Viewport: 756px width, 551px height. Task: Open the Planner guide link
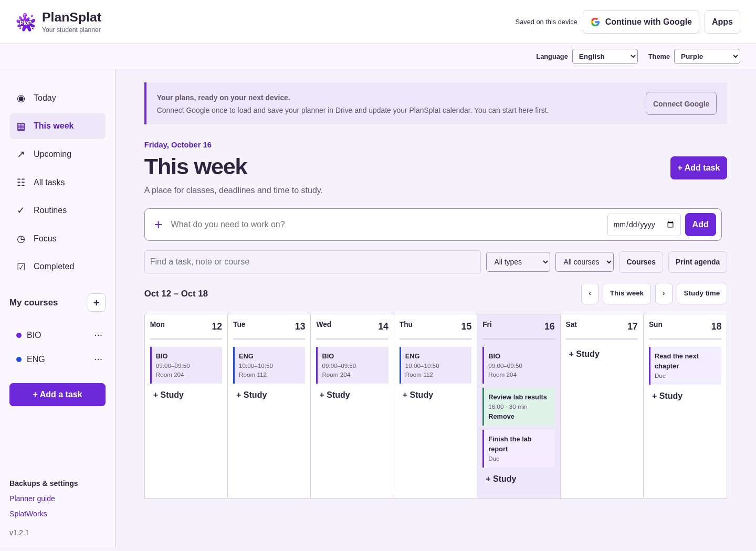click(32, 499)
